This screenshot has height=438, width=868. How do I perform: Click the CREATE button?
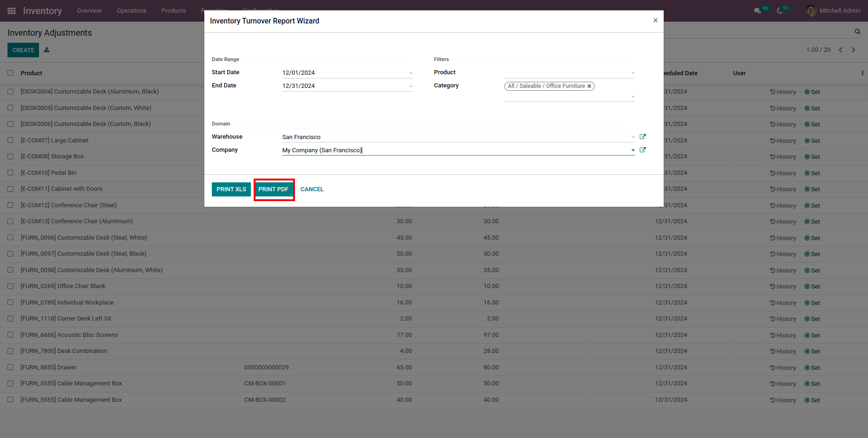pyautogui.click(x=23, y=50)
